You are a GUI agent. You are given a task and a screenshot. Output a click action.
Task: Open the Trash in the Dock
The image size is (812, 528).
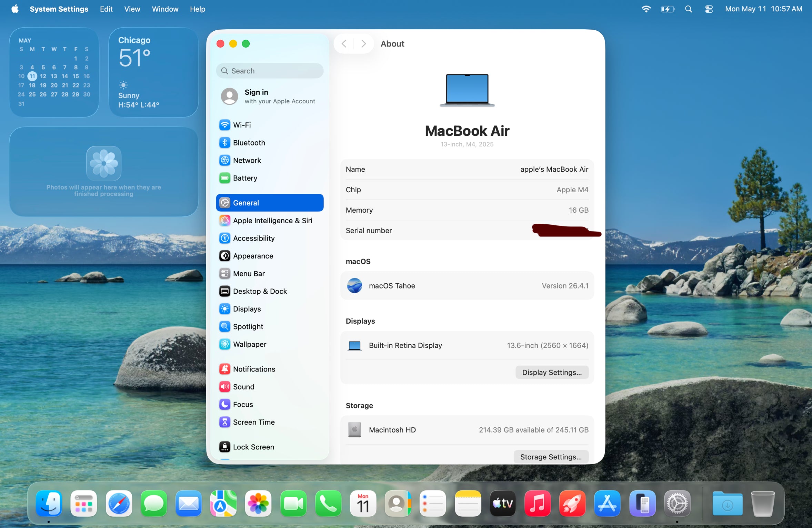click(x=763, y=503)
